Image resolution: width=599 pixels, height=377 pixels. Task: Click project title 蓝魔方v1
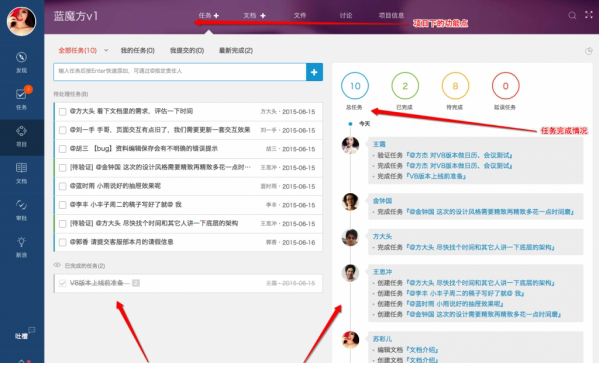(x=76, y=16)
